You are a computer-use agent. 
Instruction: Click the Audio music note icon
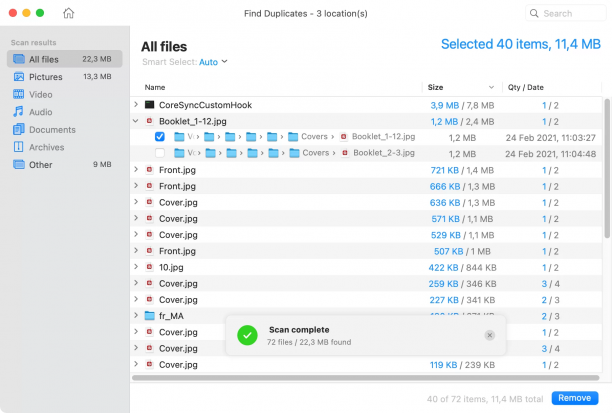click(x=18, y=112)
